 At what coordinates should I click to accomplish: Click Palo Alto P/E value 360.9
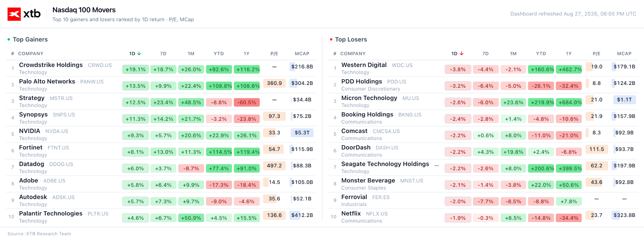click(x=274, y=83)
